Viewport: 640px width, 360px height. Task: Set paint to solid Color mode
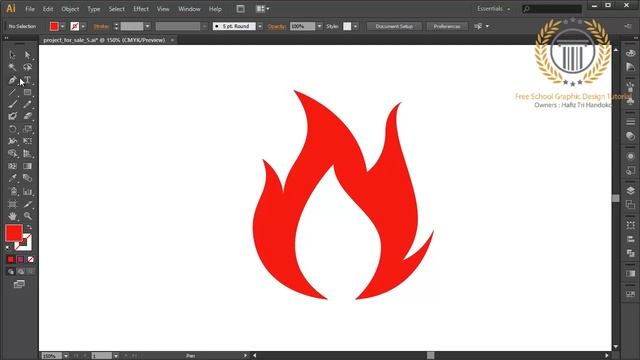click(x=11, y=260)
